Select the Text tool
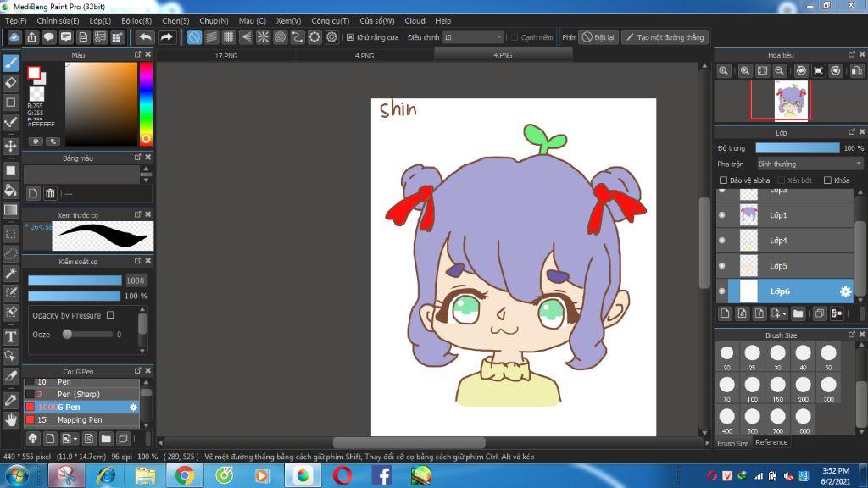 [10, 336]
